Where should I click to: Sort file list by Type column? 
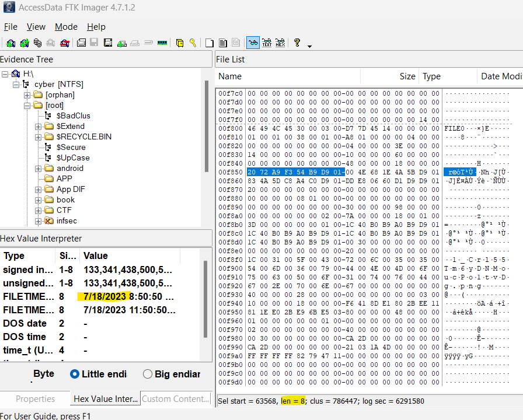click(448, 76)
